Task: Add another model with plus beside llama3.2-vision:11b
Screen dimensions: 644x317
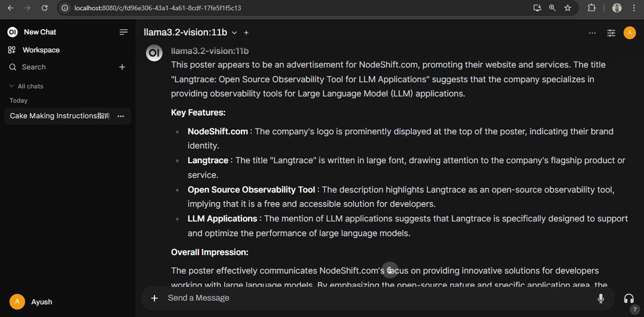Action: point(246,32)
